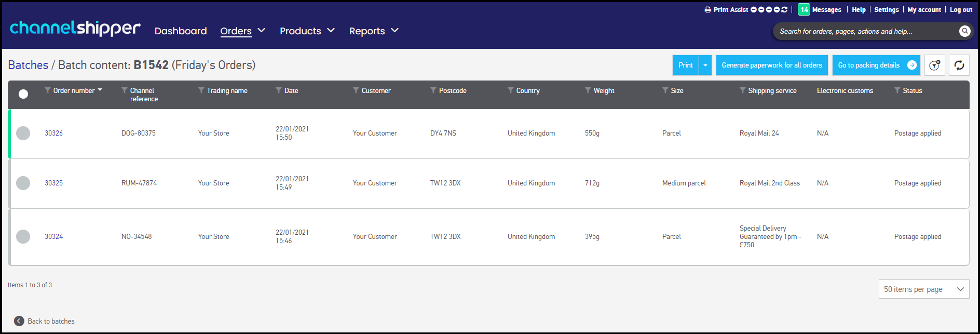Filter by Postcode using the funnel icon

[x=433, y=90]
